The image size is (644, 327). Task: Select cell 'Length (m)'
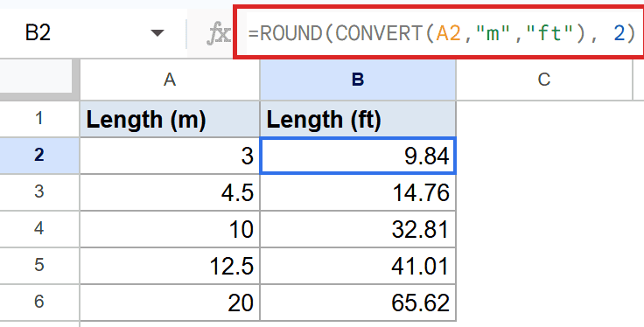tap(170, 119)
